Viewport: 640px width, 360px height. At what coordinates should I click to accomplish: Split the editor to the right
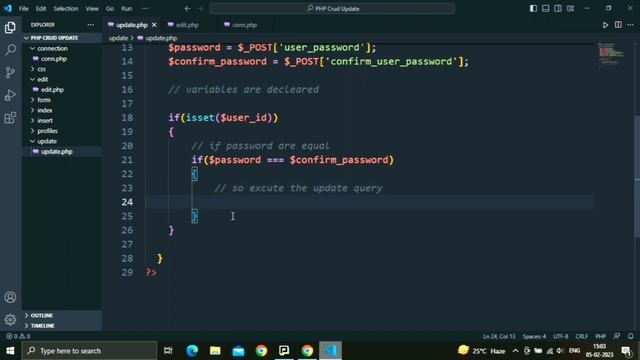point(618,25)
